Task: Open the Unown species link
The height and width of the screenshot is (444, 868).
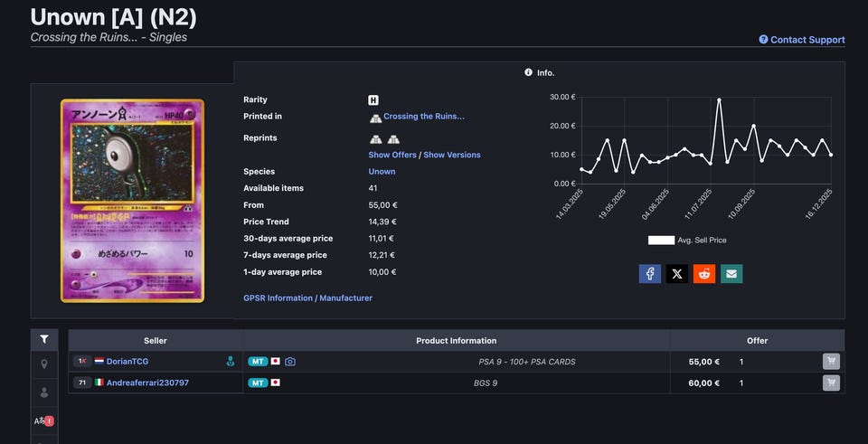Action: tap(382, 172)
